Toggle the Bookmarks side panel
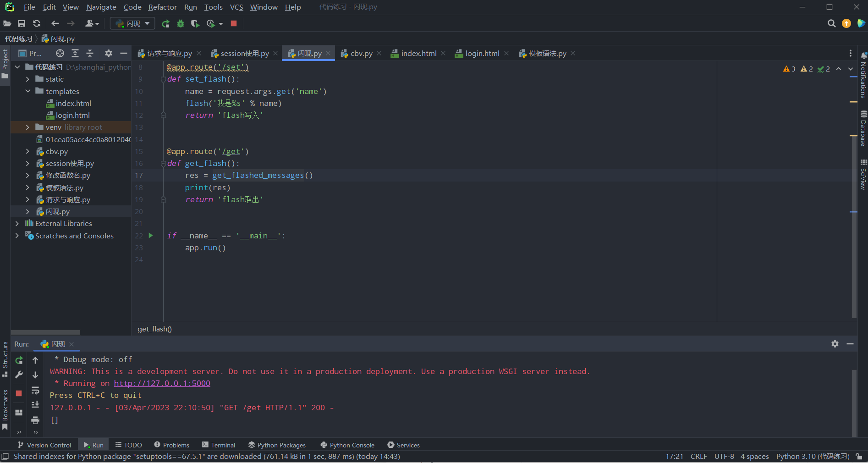The image size is (868, 463). 5,409
